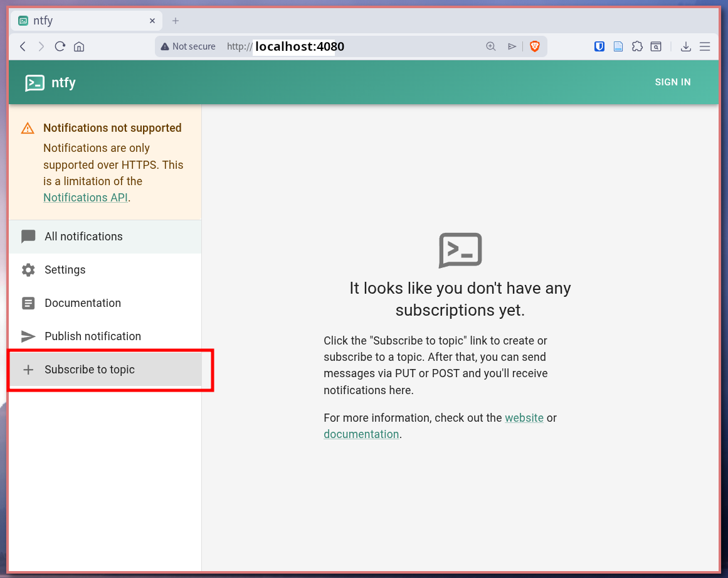Click the paper plane Publish icon
The width and height of the screenshot is (728, 578).
tap(28, 336)
